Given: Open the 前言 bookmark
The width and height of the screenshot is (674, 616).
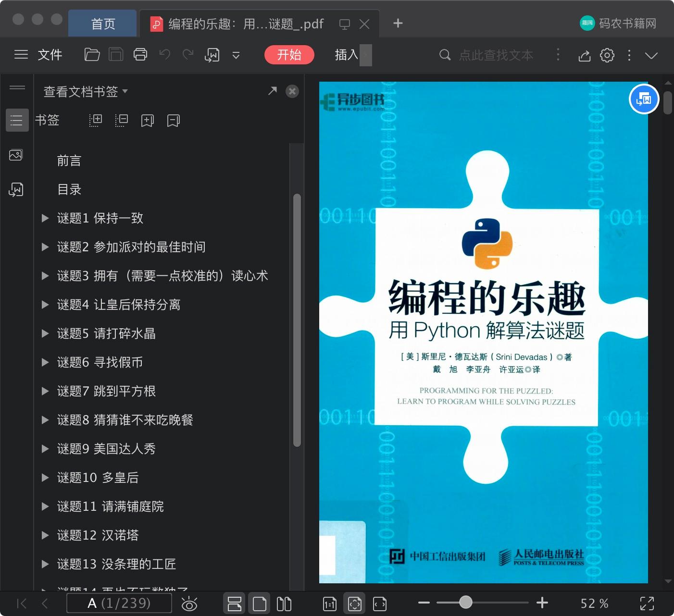Looking at the screenshot, I should coord(69,160).
